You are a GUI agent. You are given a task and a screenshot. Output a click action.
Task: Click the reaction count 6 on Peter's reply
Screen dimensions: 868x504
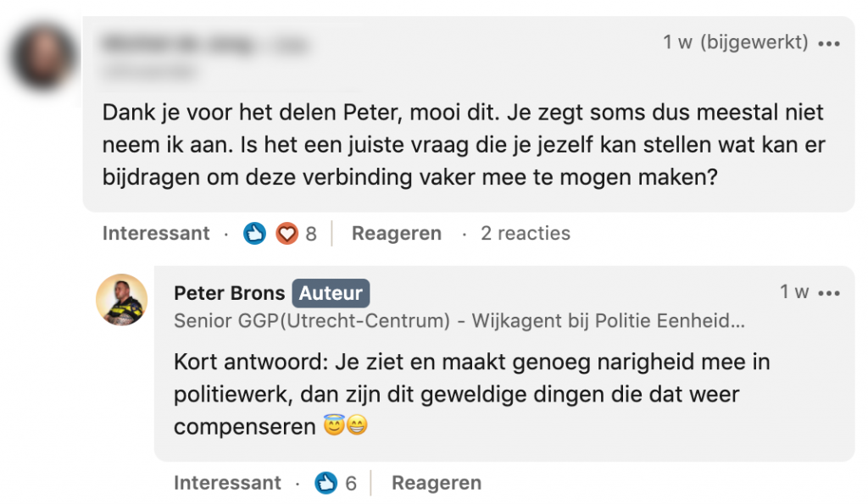(351, 485)
